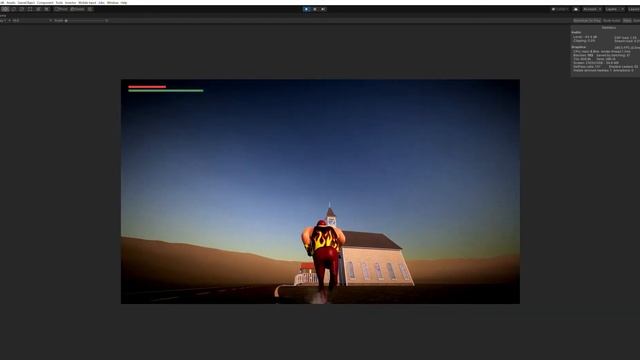Open the Mobile Input menu
640x360 pixels.
[x=87, y=2]
